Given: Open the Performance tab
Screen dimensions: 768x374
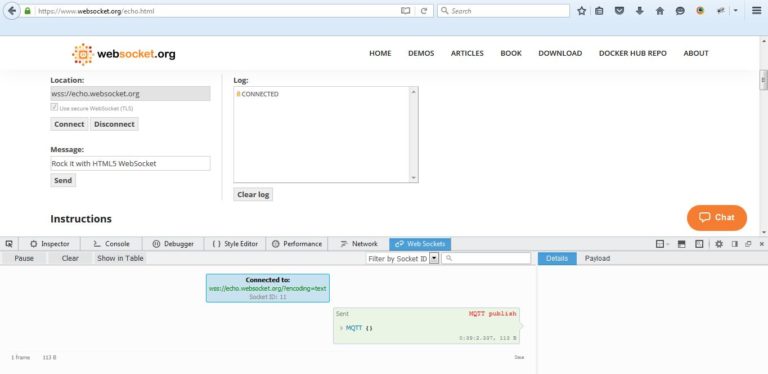Looking at the screenshot, I should coord(297,244).
